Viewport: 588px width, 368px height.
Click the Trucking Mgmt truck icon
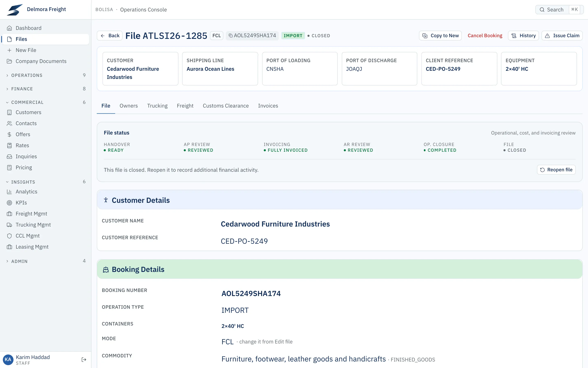(9, 225)
